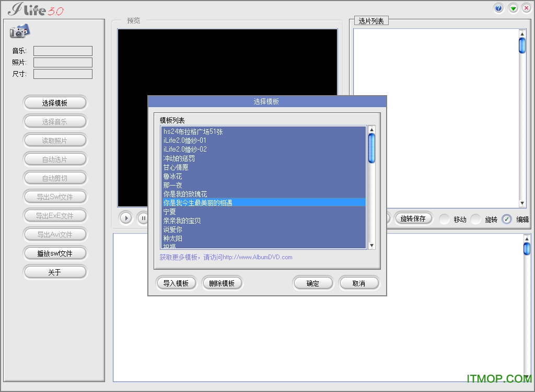This screenshot has width=535, height=392.
Task: Click the bottom photo panel scrollbar thumb
Action: tap(527, 248)
